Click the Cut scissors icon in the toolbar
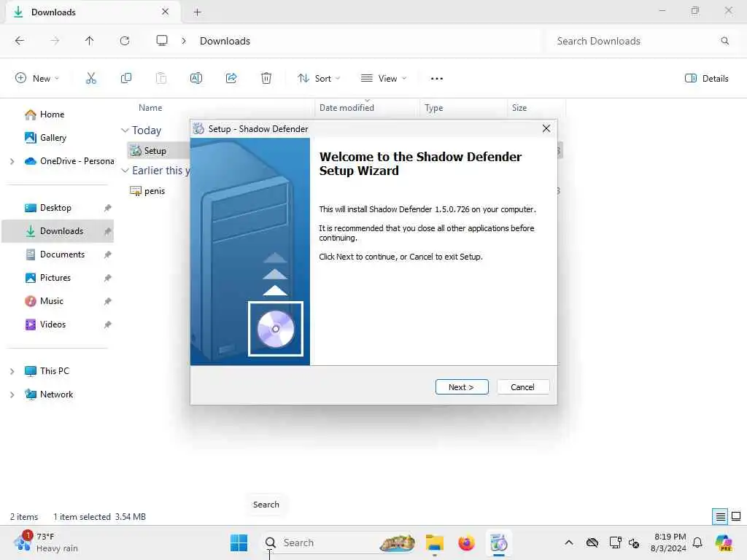Viewport: 747px width, 560px height. (91, 79)
